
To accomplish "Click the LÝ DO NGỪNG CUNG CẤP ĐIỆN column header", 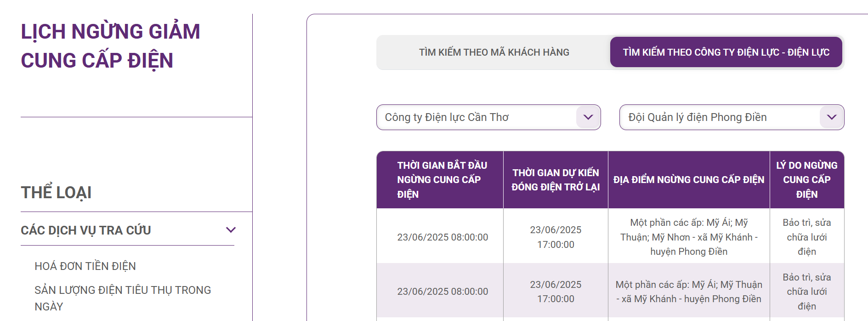I will pyautogui.click(x=806, y=180).
